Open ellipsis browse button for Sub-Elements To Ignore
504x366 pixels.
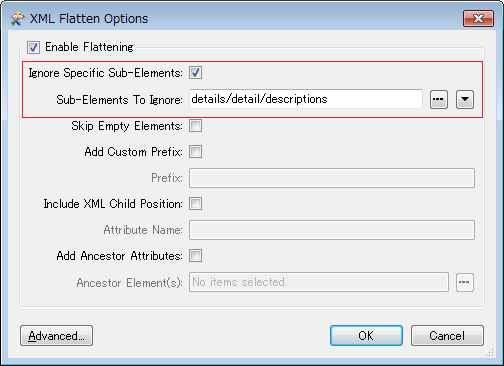tap(438, 99)
